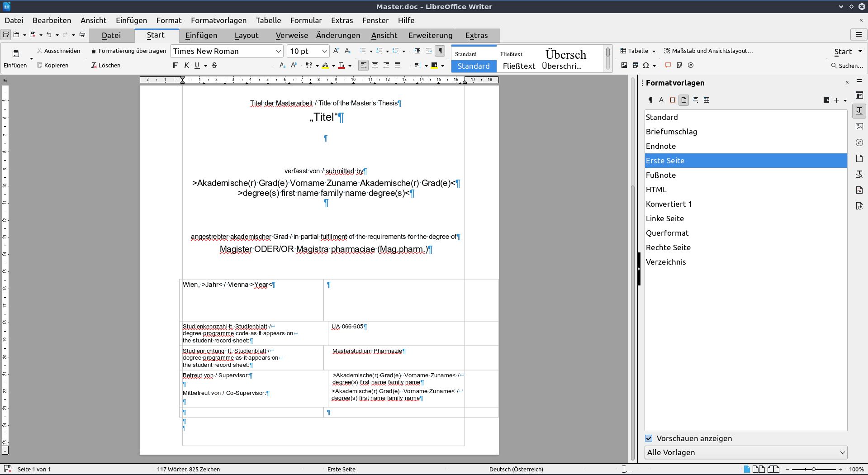Click the document save status icon in status bar
Image resolution: width=868 pixels, height=475 pixels.
point(8,469)
